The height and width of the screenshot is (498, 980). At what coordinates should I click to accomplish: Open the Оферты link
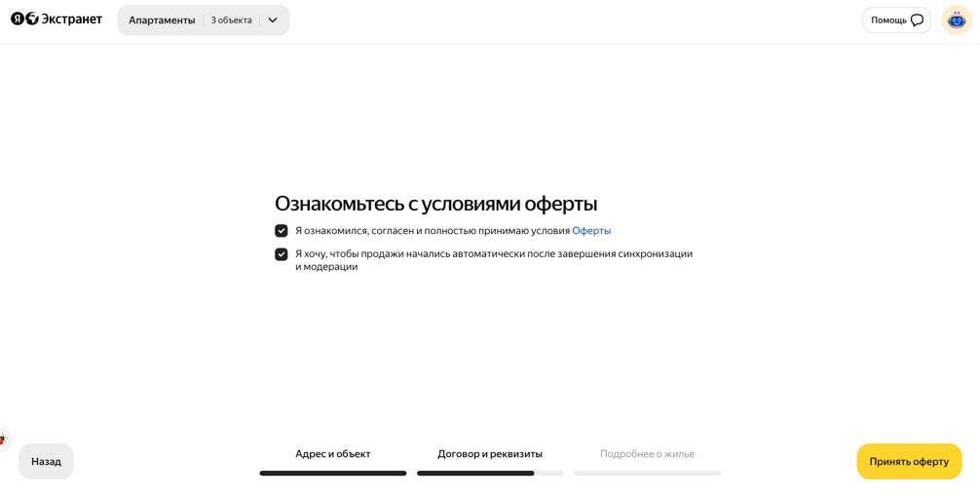591,231
